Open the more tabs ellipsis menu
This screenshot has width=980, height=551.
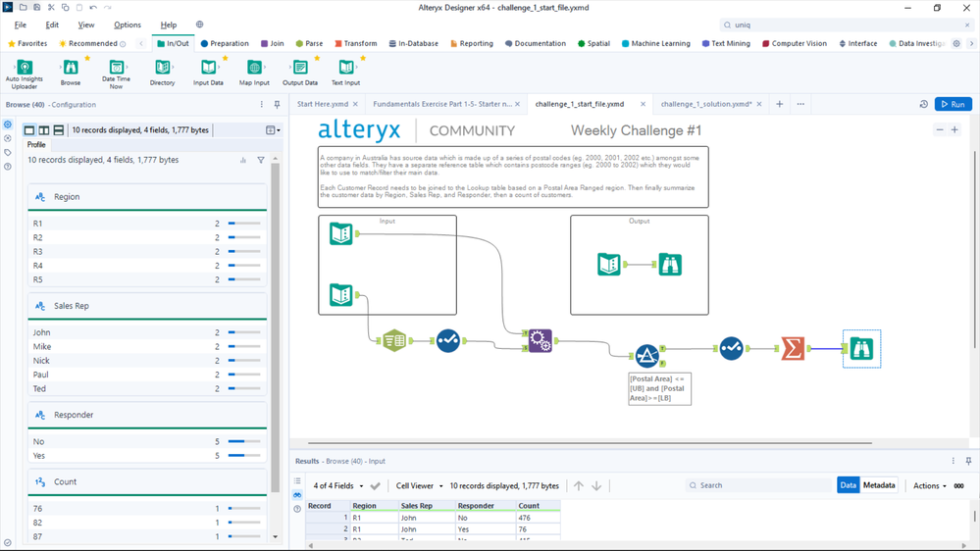[800, 104]
